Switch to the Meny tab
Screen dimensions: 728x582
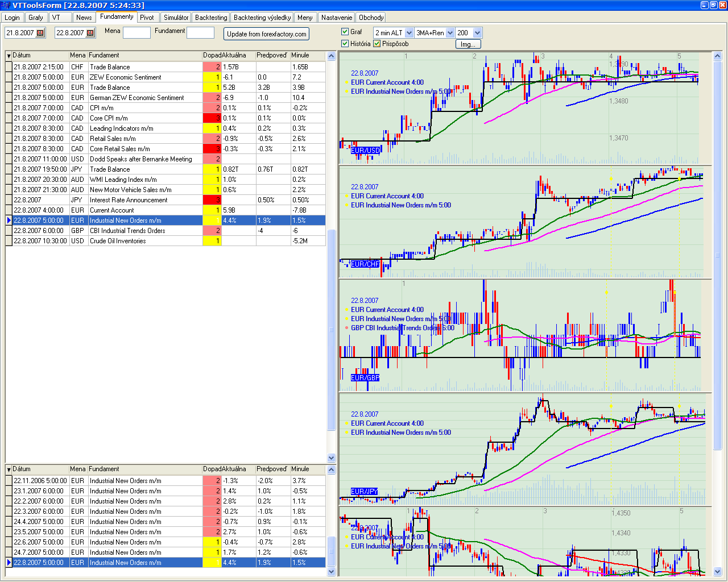click(x=305, y=18)
